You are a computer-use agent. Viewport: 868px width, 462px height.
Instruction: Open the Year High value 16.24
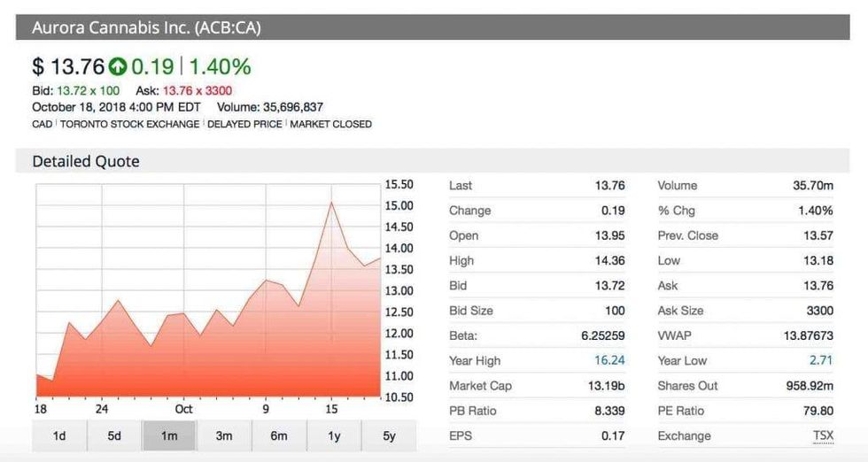(x=610, y=360)
